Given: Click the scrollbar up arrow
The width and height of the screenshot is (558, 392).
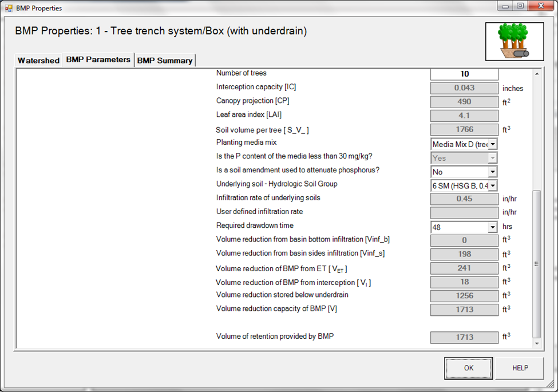Looking at the screenshot, I should 536,74.
